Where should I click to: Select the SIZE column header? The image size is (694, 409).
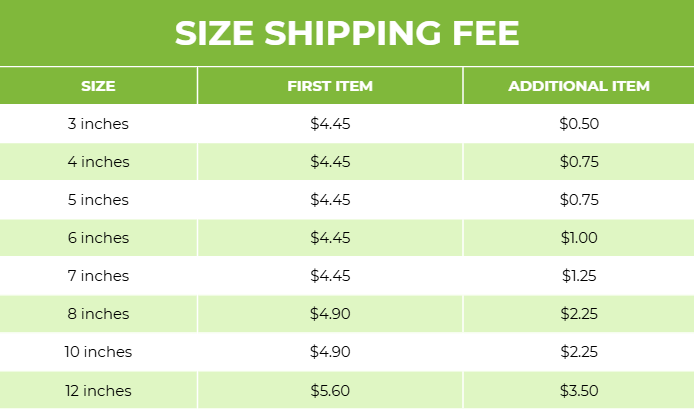tap(98, 86)
